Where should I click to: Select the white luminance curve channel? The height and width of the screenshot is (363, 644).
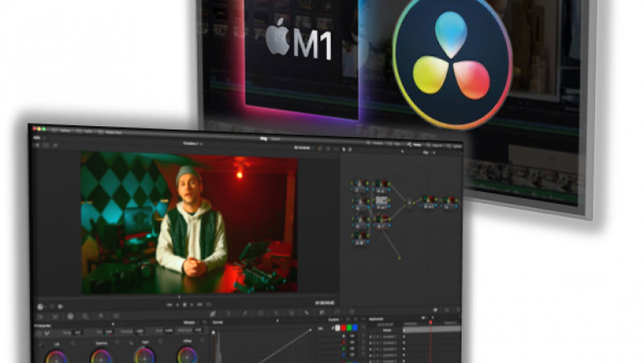pos(338,328)
